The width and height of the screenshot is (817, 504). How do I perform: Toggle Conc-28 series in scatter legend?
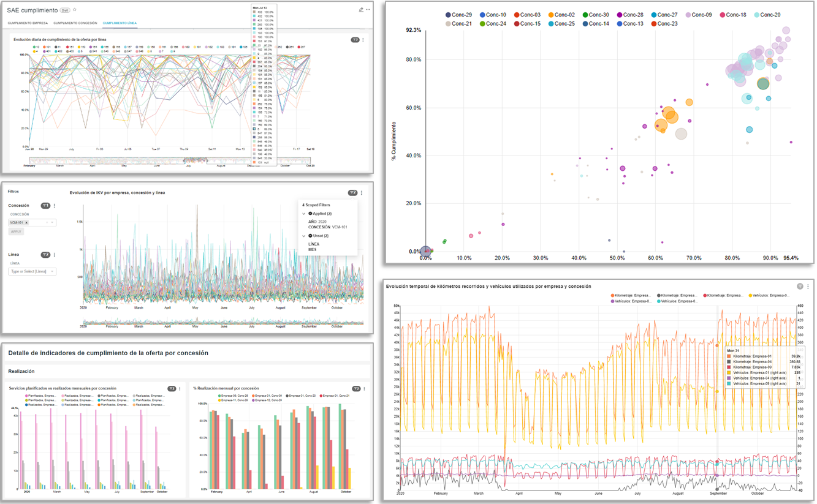click(x=630, y=14)
